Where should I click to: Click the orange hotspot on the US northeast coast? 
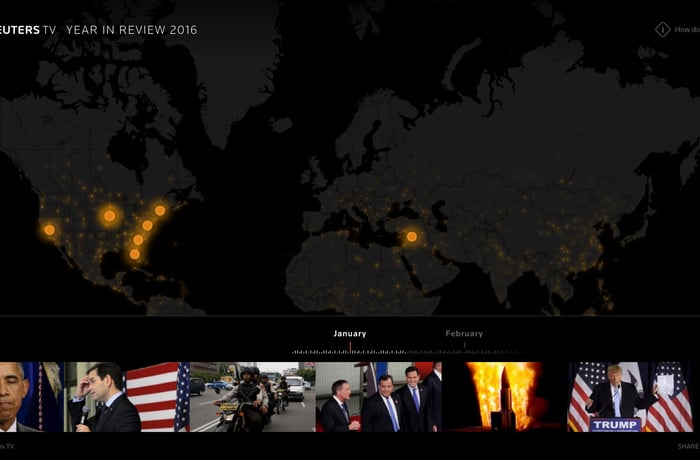[x=160, y=210]
